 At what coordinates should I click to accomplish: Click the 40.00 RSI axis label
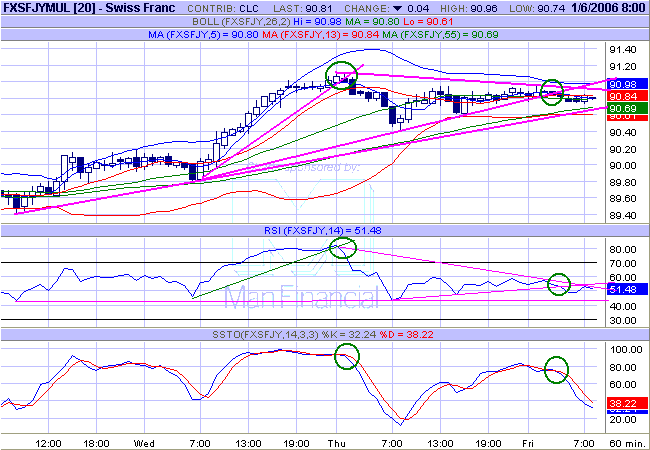(x=623, y=306)
